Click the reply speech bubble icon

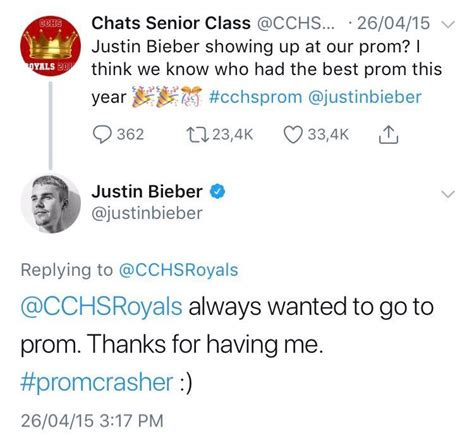(102, 135)
